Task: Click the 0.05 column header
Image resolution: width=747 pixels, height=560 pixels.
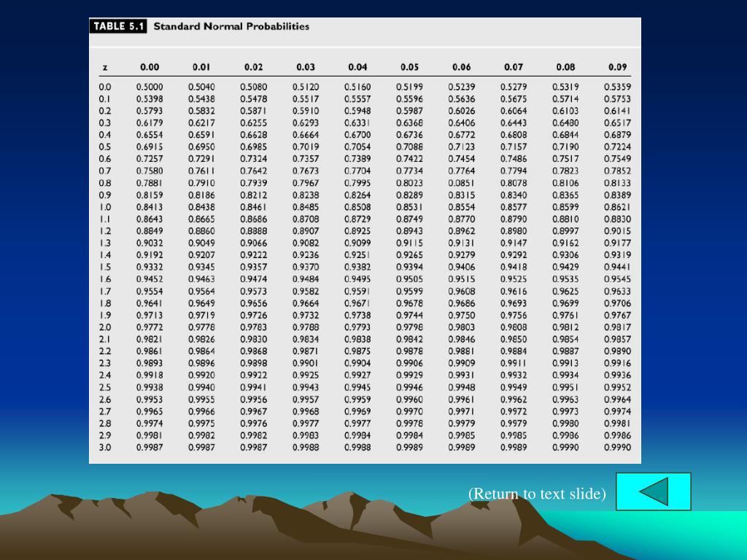Action: [x=410, y=67]
